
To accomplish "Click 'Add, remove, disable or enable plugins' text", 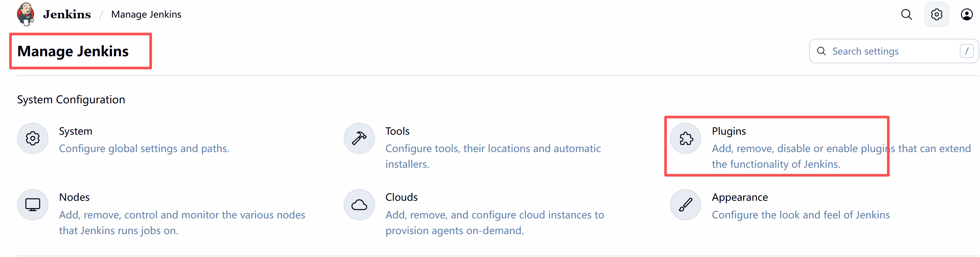I will pos(841,156).
